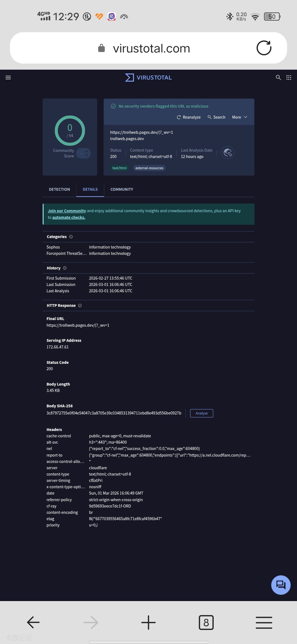Reload the page with browser refresh icon
This screenshot has height=644, width=297.
pyautogui.click(x=264, y=48)
